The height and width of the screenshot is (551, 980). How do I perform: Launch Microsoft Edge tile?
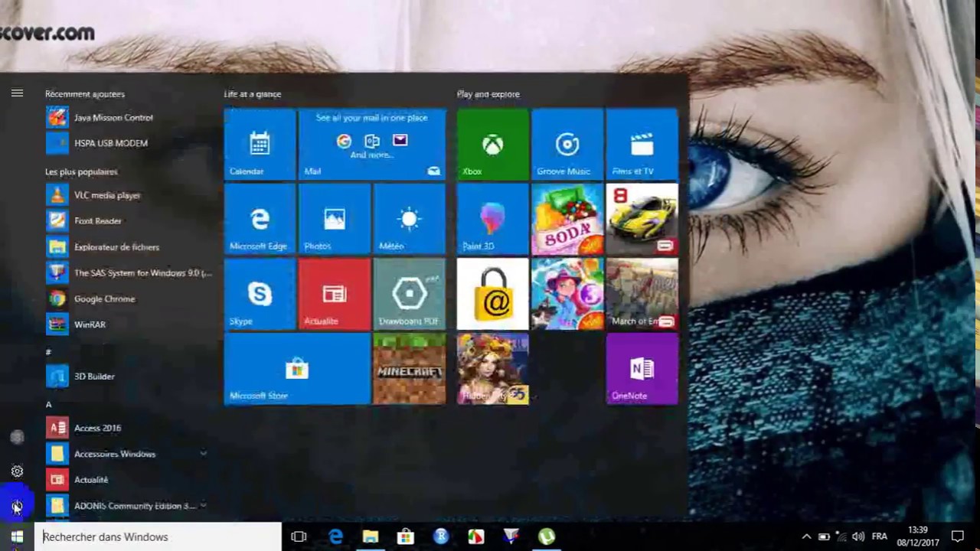tap(260, 220)
